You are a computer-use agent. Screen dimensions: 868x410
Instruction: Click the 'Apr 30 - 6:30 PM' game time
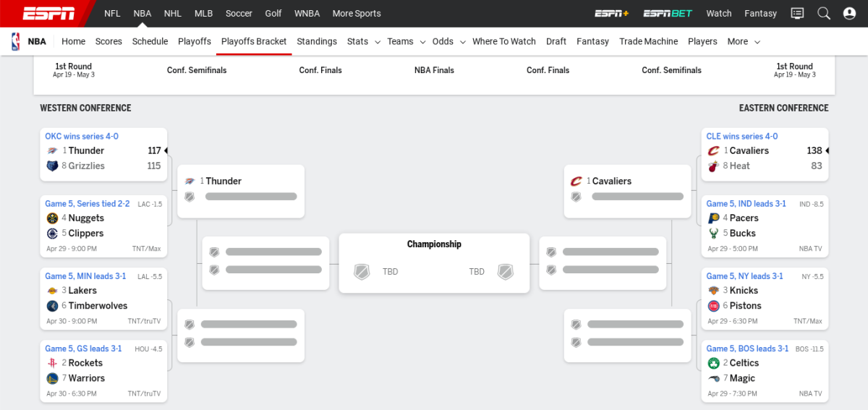tap(72, 393)
